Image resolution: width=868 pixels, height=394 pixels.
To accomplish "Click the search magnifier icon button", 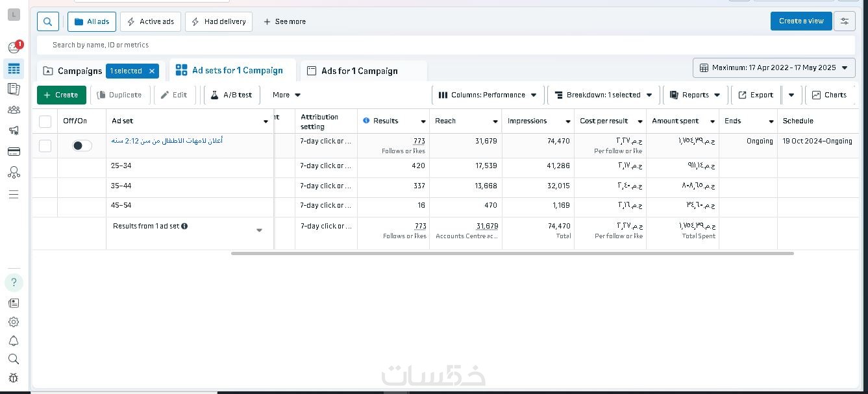I will coord(48,21).
